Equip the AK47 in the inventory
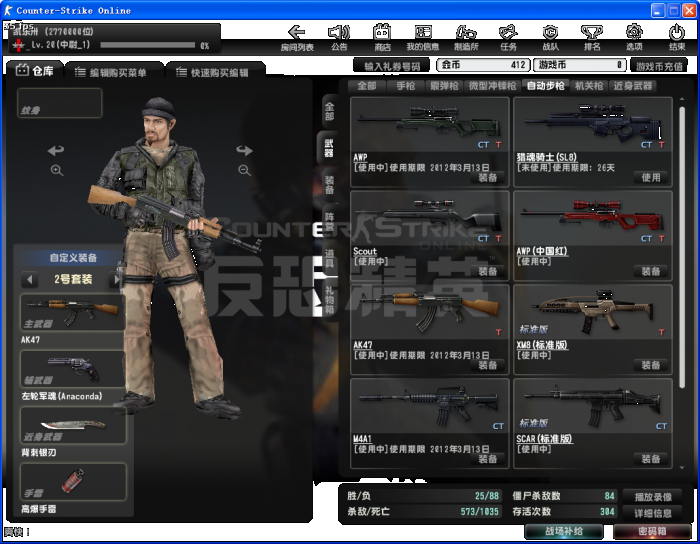700x544 pixels. click(x=488, y=365)
